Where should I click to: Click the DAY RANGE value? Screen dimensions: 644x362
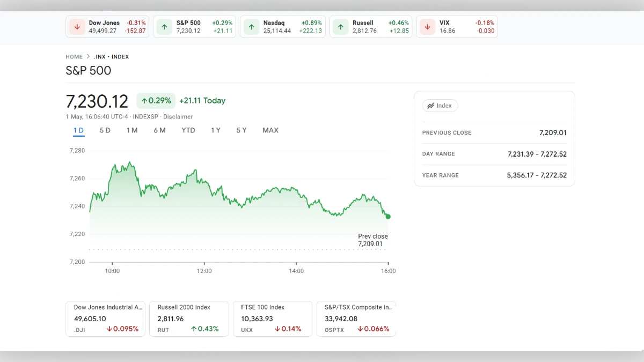[537, 154]
